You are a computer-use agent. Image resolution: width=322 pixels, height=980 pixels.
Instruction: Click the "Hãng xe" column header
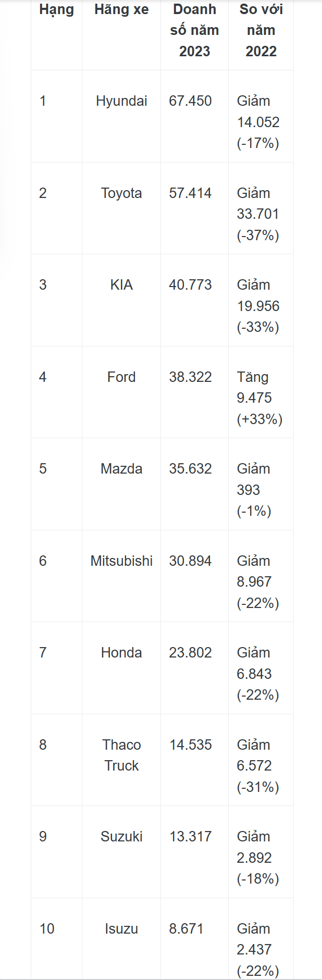[121, 10]
